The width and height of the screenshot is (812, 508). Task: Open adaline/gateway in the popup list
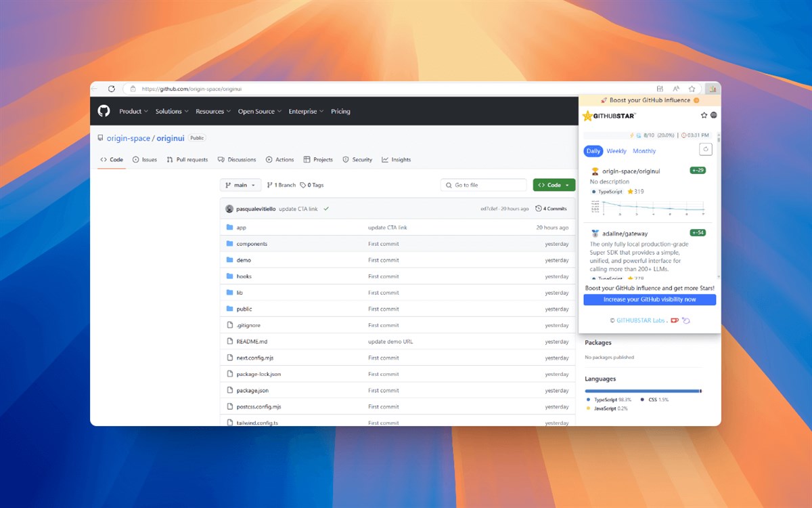625,234
